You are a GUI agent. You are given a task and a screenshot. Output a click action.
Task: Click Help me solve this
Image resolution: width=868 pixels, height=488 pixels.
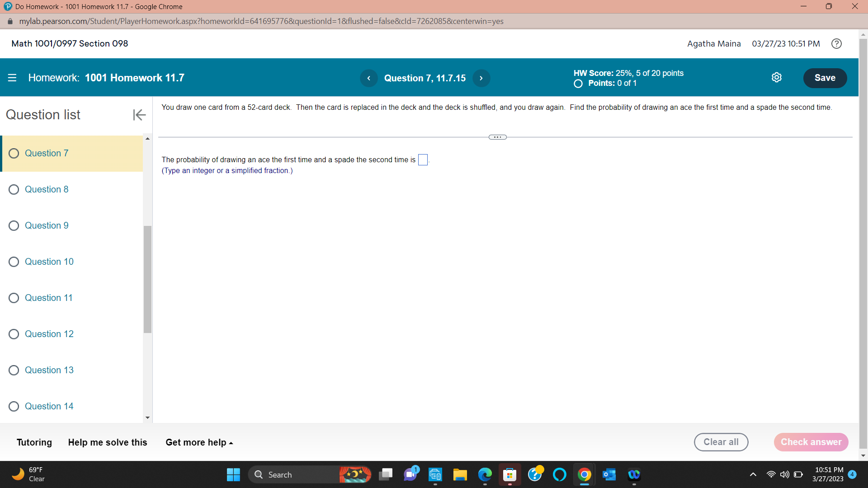tap(108, 442)
